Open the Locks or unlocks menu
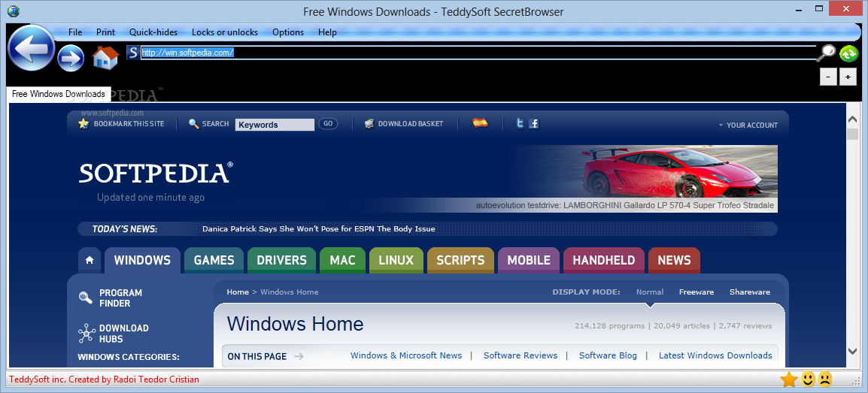 (225, 32)
